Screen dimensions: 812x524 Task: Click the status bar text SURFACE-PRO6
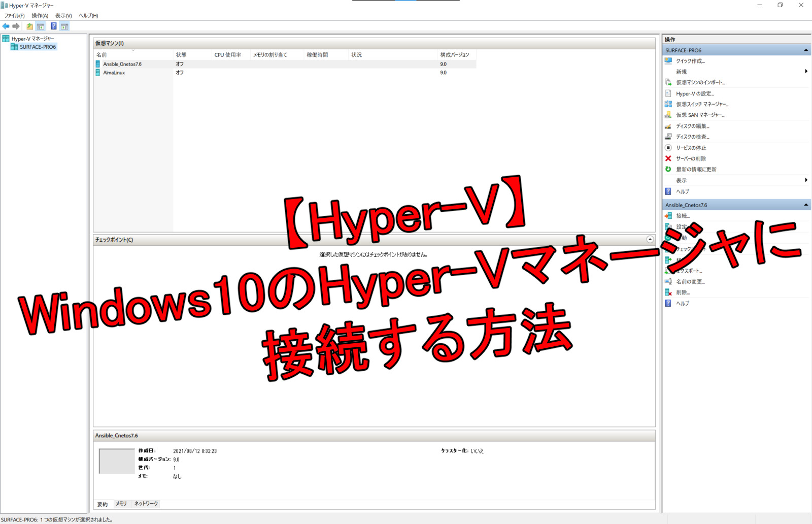19,519
